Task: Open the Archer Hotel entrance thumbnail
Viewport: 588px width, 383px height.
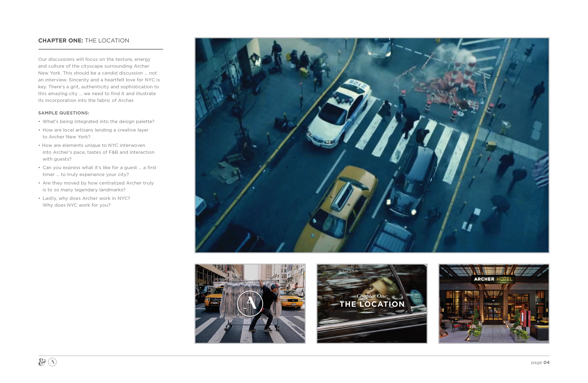Action: [x=494, y=304]
